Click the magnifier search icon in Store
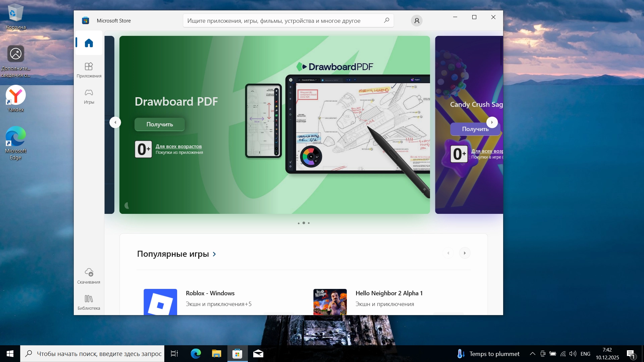This screenshot has width=644, height=362. point(386,20)
